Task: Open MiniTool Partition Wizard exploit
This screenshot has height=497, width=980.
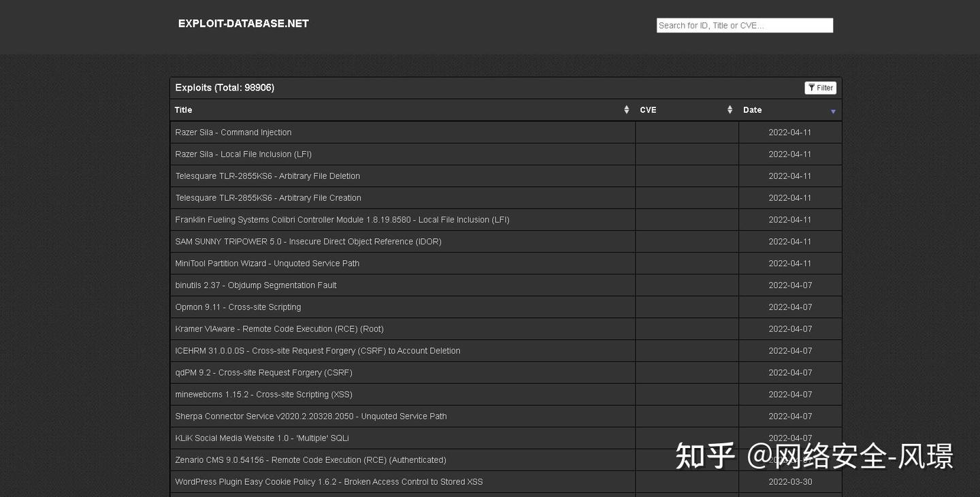Action: click(x=267, y=263)
